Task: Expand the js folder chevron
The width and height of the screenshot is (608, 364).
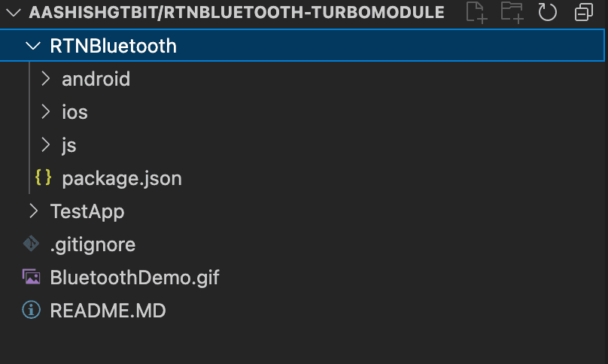Action: (x=45, y=145)
